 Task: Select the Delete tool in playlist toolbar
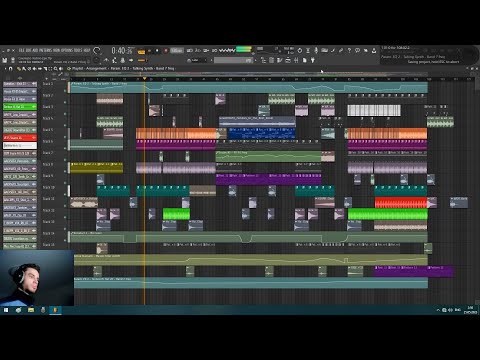[29, 68]
